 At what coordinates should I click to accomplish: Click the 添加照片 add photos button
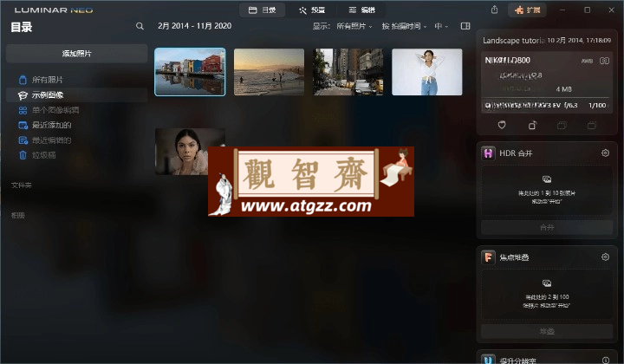pyautogui.click(x=77, y=54)
